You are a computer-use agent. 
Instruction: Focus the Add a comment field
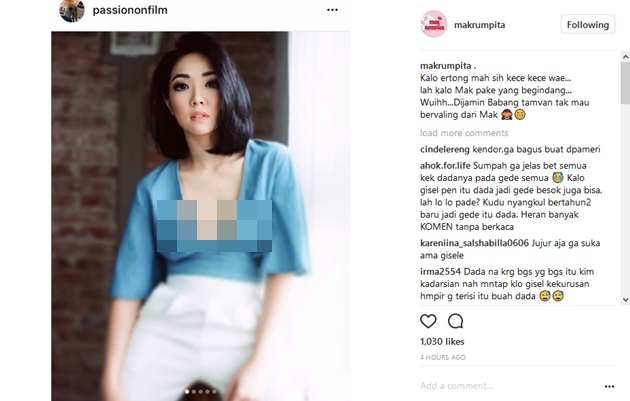[510, 386]
